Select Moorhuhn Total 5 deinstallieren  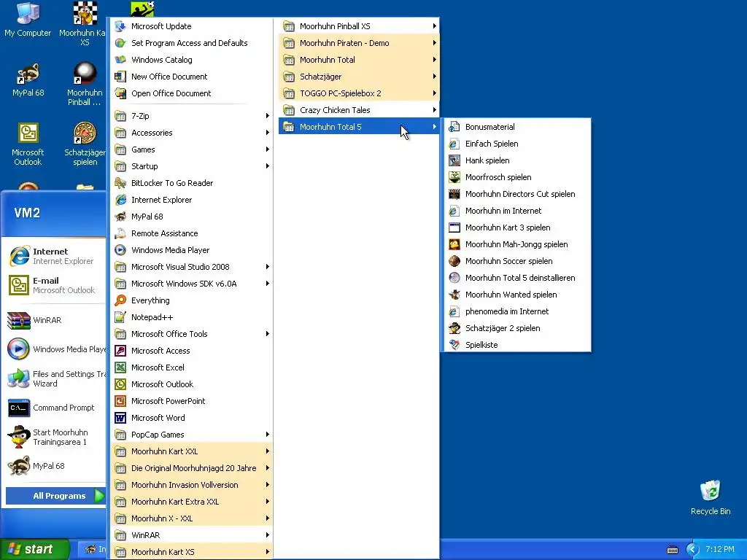coord(516,278)
